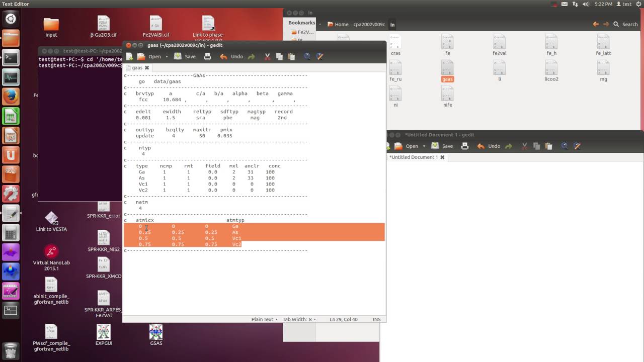644x362 pixels.
Task: Open the Trash icon in the launcher
Action: 11,350
